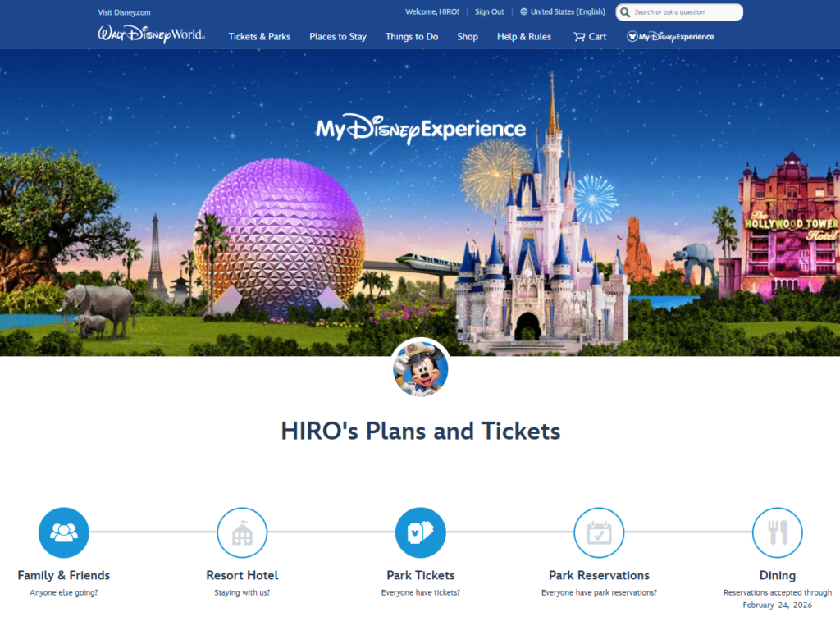Click the Park Reservations calendar icon
This screenshot has width=840, height=644.
coord(599,532)
